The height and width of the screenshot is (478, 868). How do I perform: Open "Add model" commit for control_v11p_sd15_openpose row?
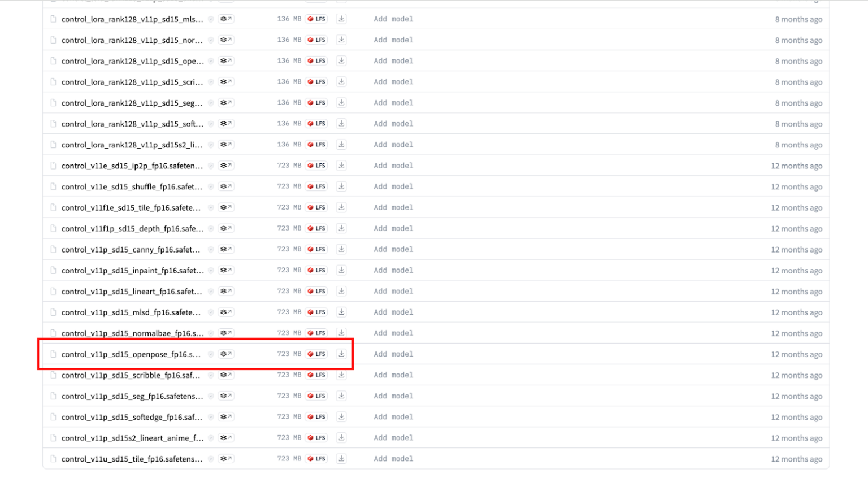(393, 354)
